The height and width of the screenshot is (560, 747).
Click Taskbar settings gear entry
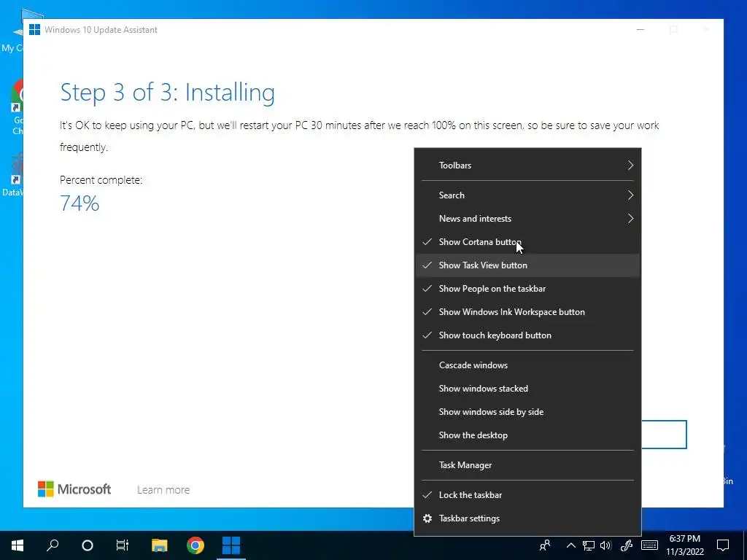(x=527, y=518)
